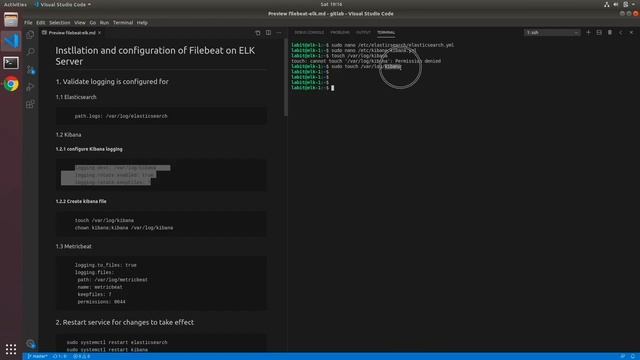Image resolution: width=640 pixels, height=360 pixels.
Task: Open Visual Studio Code from the dock
Action: (x=11, y=41)
